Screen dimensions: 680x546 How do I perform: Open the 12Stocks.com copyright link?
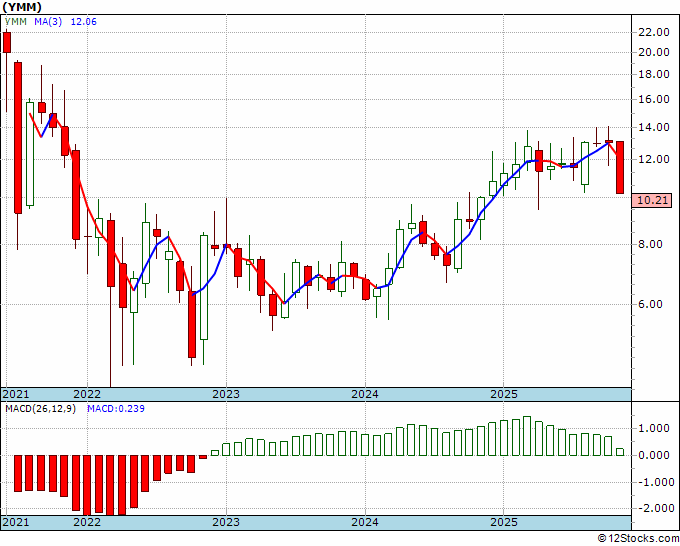point(638,539)
